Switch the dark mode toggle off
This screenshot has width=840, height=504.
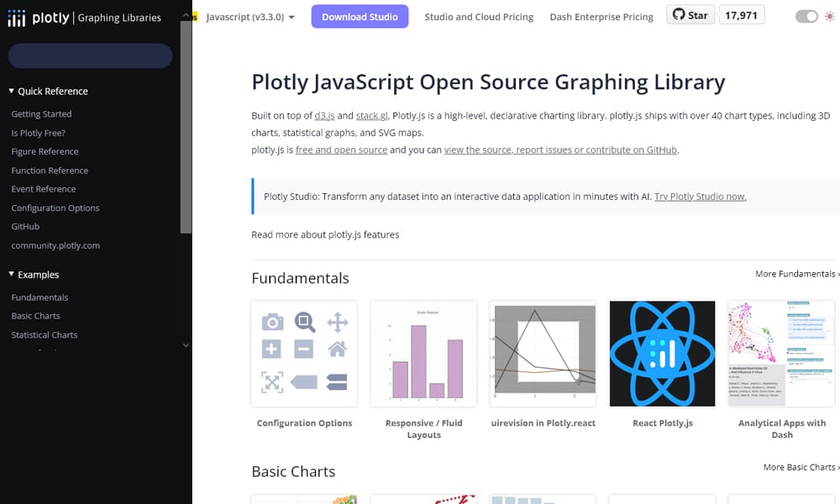[x=806, y=15]
